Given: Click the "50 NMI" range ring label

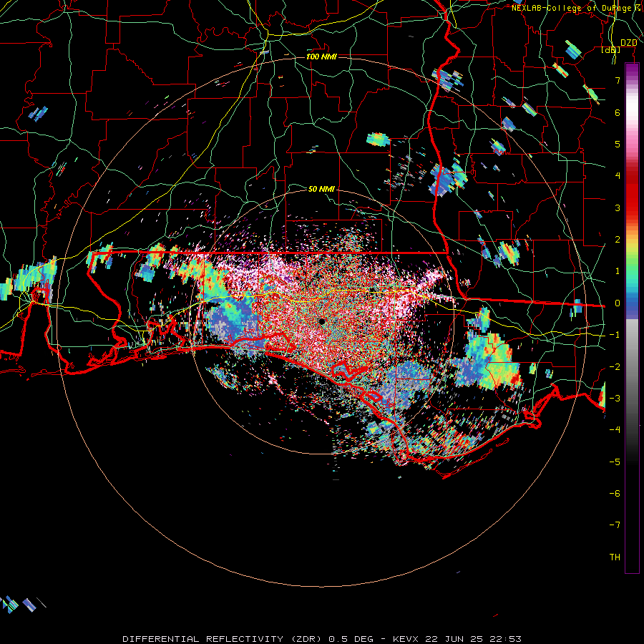Looking at the screenshot, I should click(x=321, y=189).
